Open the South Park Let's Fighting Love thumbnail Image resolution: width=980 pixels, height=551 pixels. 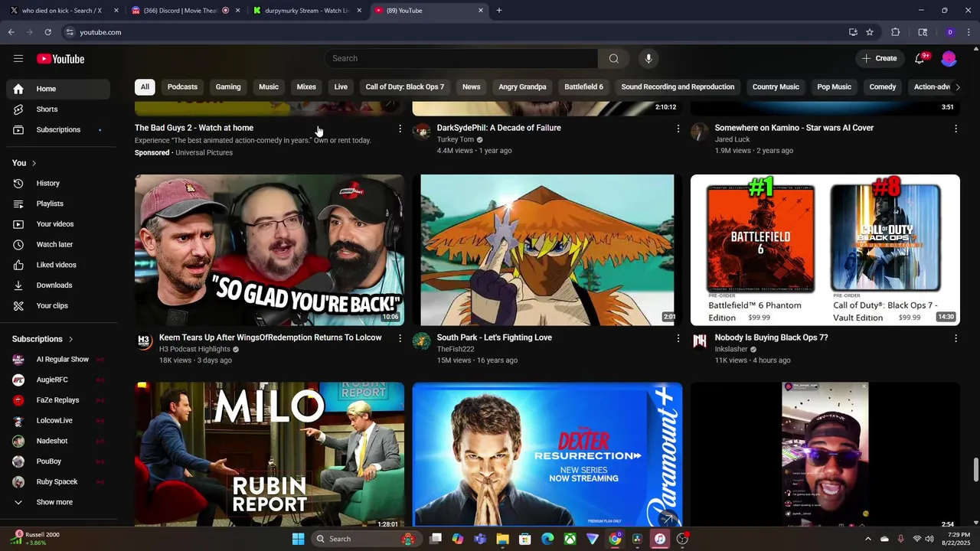547,250
